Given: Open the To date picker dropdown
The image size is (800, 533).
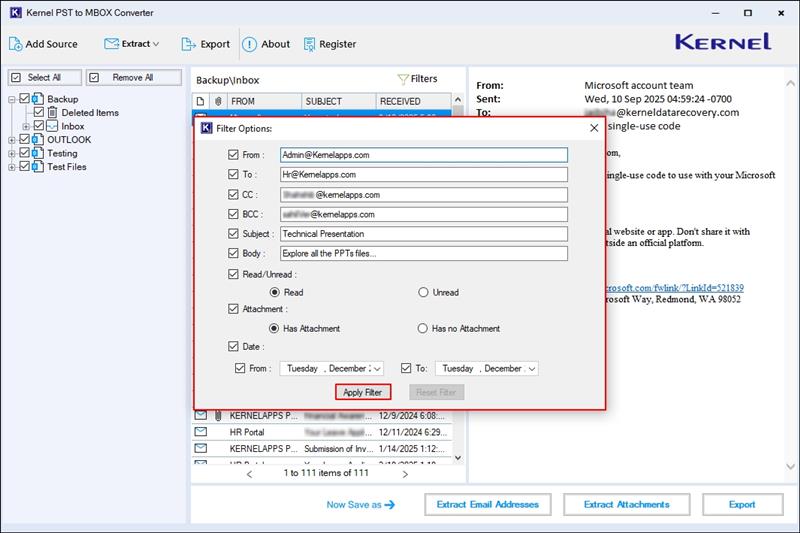Looking at the screenshot, I should [532, 368].
